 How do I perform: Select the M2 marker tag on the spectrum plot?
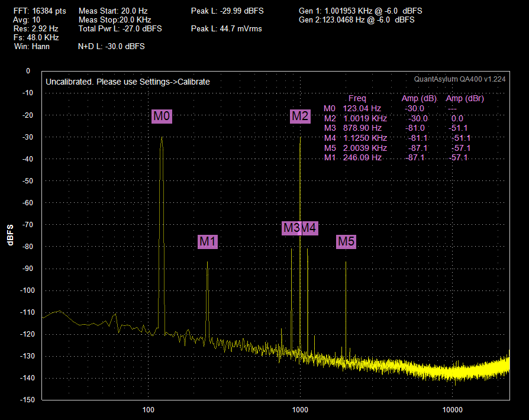click(300, 116)
